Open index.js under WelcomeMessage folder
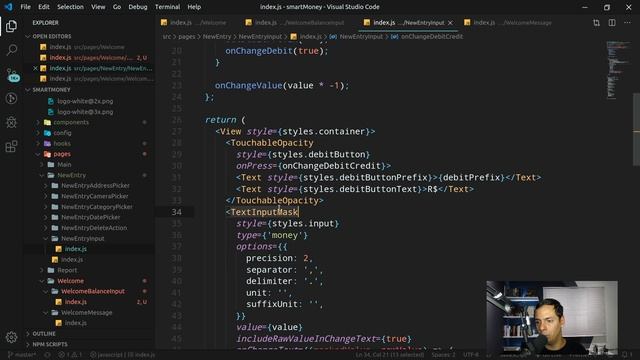 76,323
